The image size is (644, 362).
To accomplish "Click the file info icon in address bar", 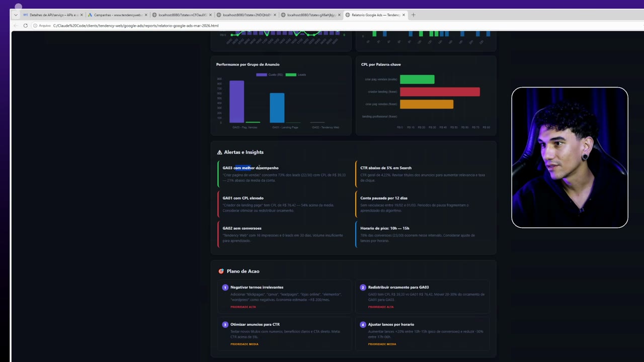I will pyautogui.click(x=35, y=26).
